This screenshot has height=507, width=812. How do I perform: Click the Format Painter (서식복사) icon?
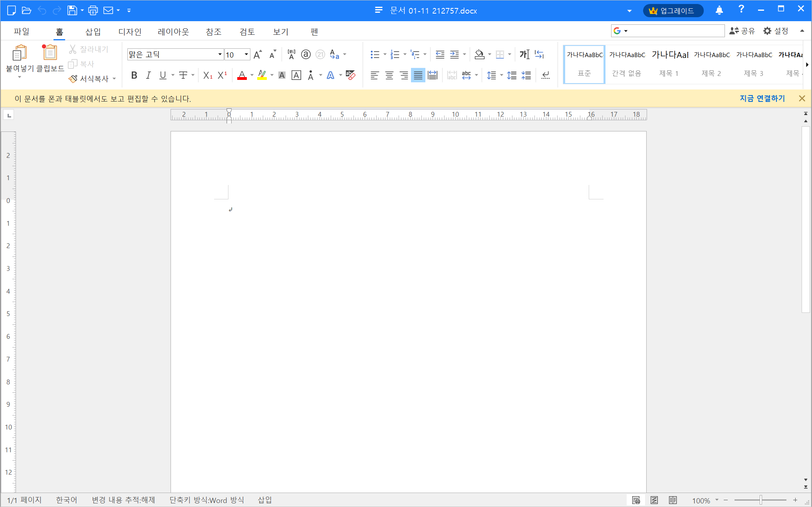pos(73,79)
